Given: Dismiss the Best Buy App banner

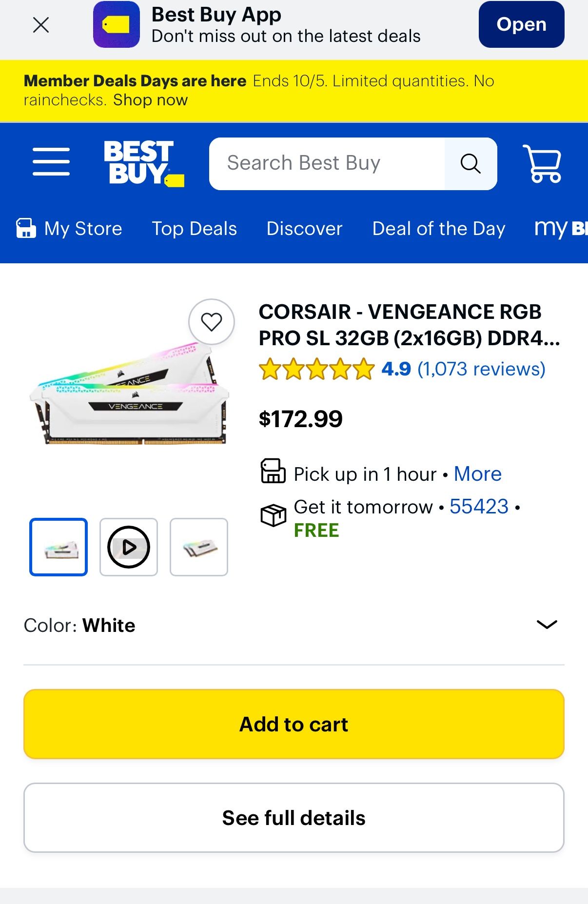Looking at the screenshot, I should 41,25.
